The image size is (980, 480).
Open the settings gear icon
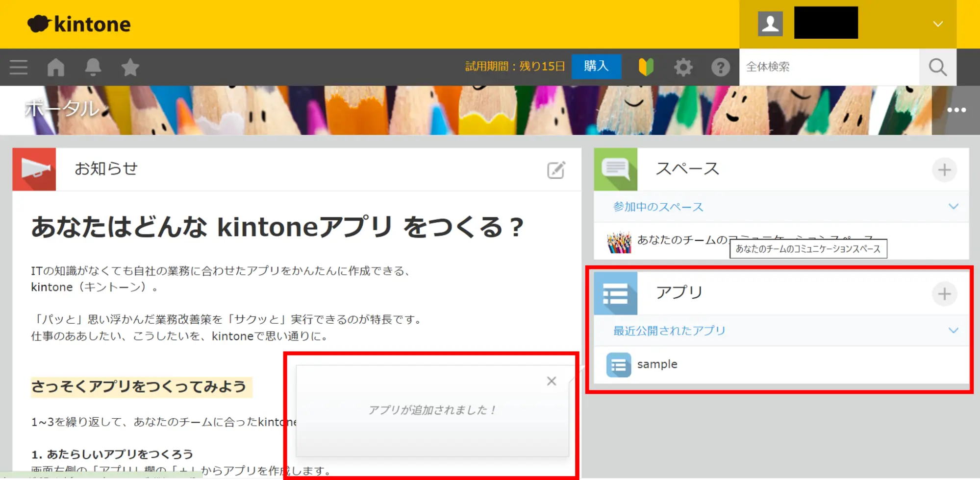click(x=683, y=67)
